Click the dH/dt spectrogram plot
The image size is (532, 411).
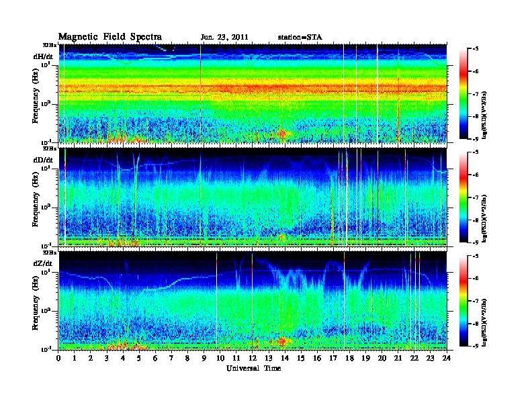coord(253,93)
